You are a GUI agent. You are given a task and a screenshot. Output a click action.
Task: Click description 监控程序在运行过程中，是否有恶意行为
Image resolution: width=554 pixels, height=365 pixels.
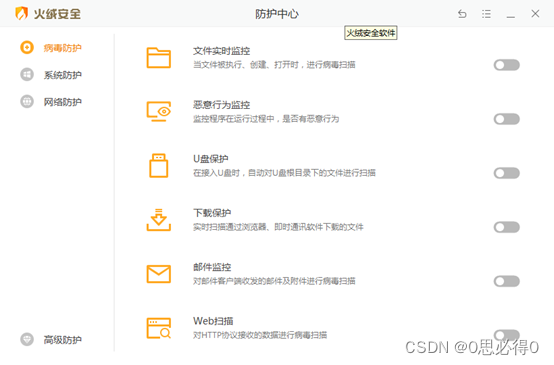(x=266, y=119)
